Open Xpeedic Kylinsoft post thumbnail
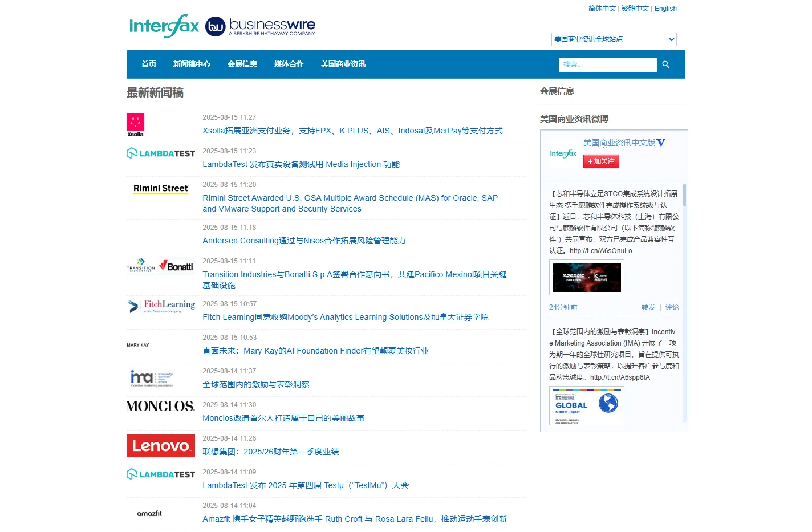This screenshot has width=812, height=532. (x=587, y=278)
